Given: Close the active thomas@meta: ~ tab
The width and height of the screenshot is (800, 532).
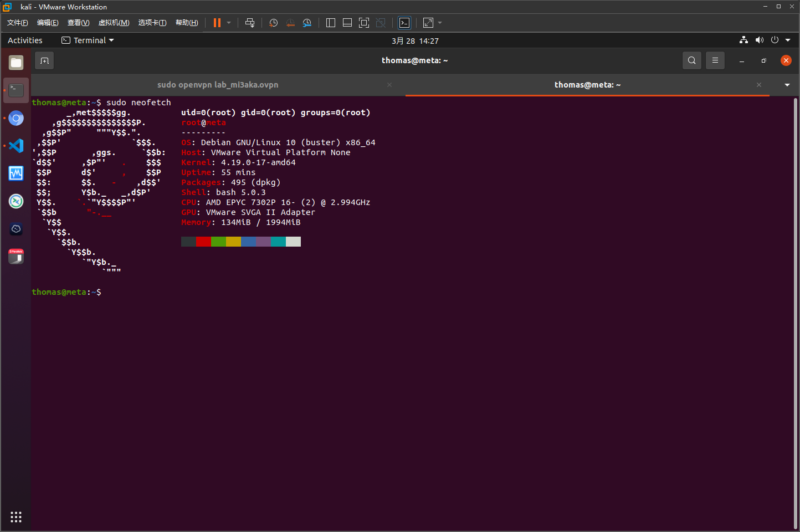Looking at the screenshot, I should point(759,85).
